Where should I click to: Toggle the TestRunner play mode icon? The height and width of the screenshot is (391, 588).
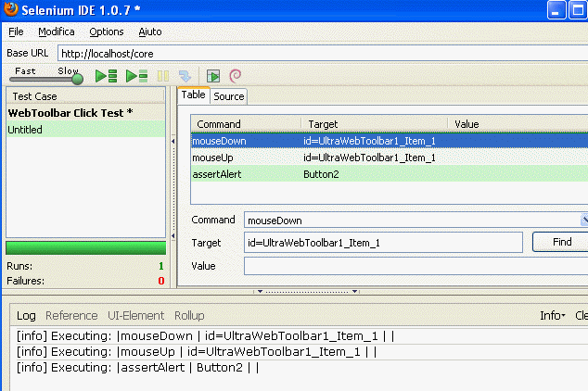point(213,76)
